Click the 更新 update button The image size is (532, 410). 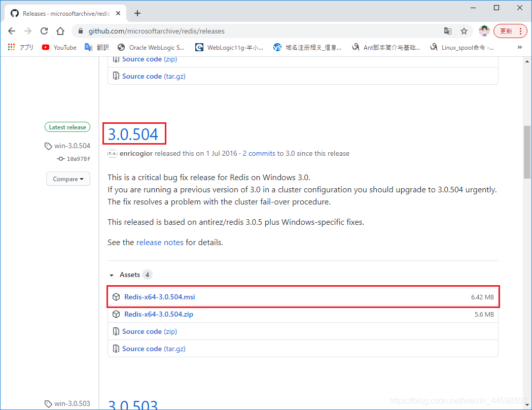(506, 31)
